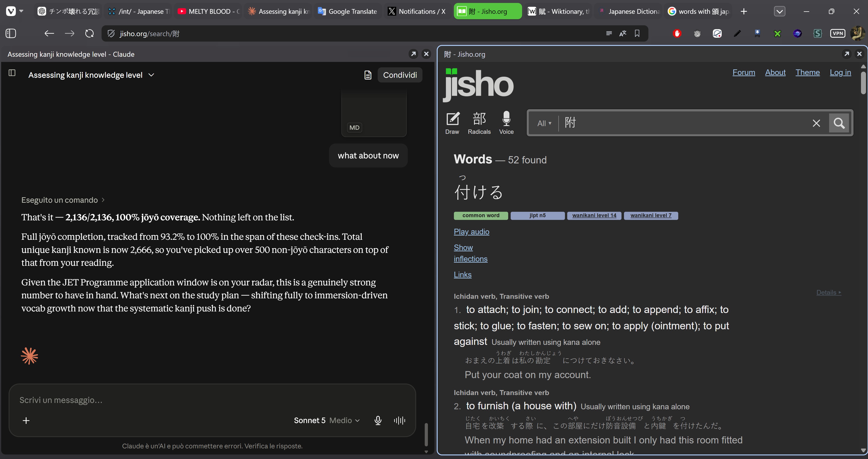Open the Theme link on Jisho
This screenshot has width=868, height=459.
point(807,72)
